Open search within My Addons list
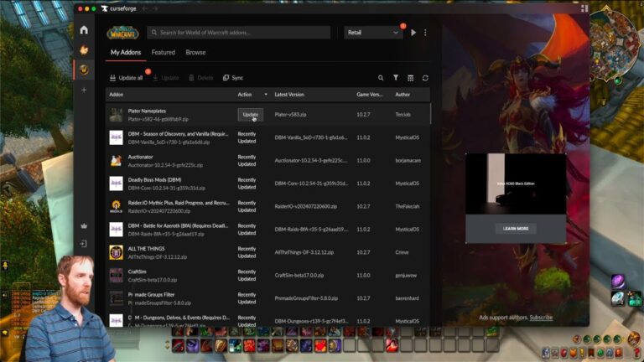Image resolution: width=644 pixels, height=362 pixels. click(x=381, y=78)
